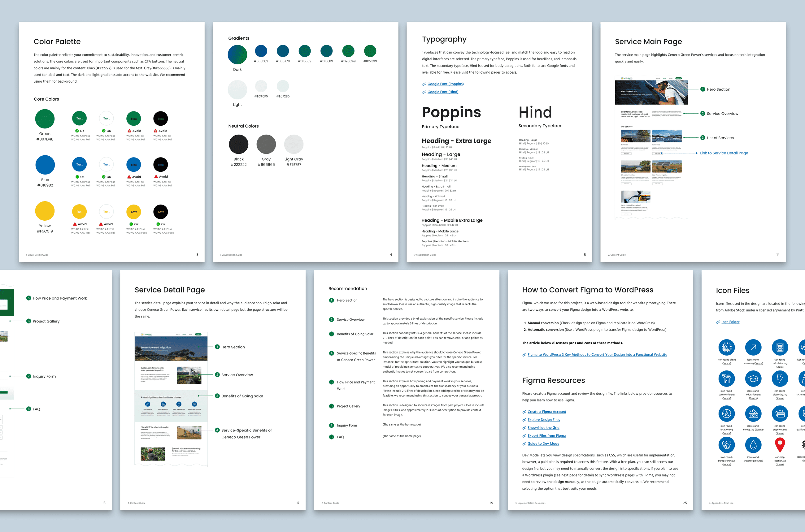Select the Light Gray #E7E7E7 swatch
The height and width of the screenshot is (532, 805).
294,144
